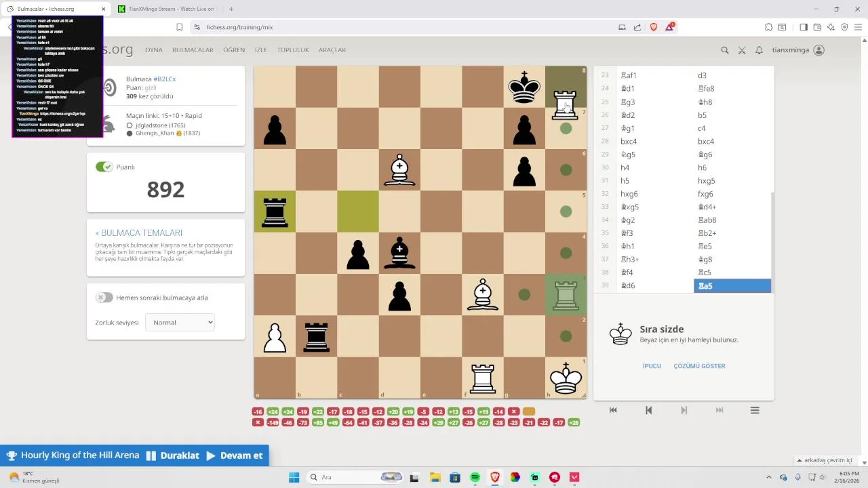Click the Brave Shields lion icon

(654, 27)
